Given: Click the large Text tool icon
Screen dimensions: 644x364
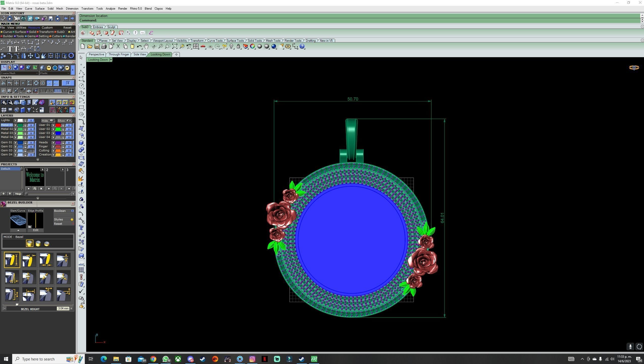Looking at the screenshot, I should [x=10, y=49].
